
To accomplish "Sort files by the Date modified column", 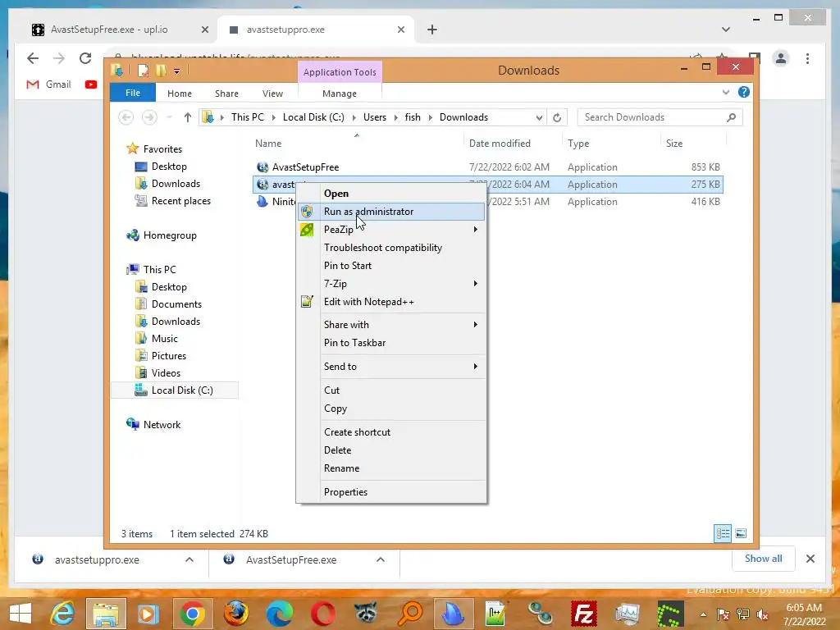I will 500,144.
